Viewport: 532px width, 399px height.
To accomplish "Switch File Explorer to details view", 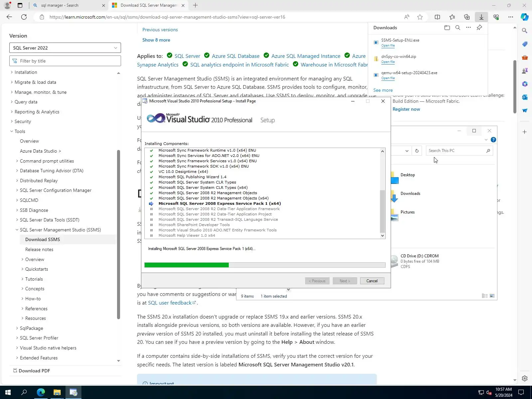I will point(485,296).
